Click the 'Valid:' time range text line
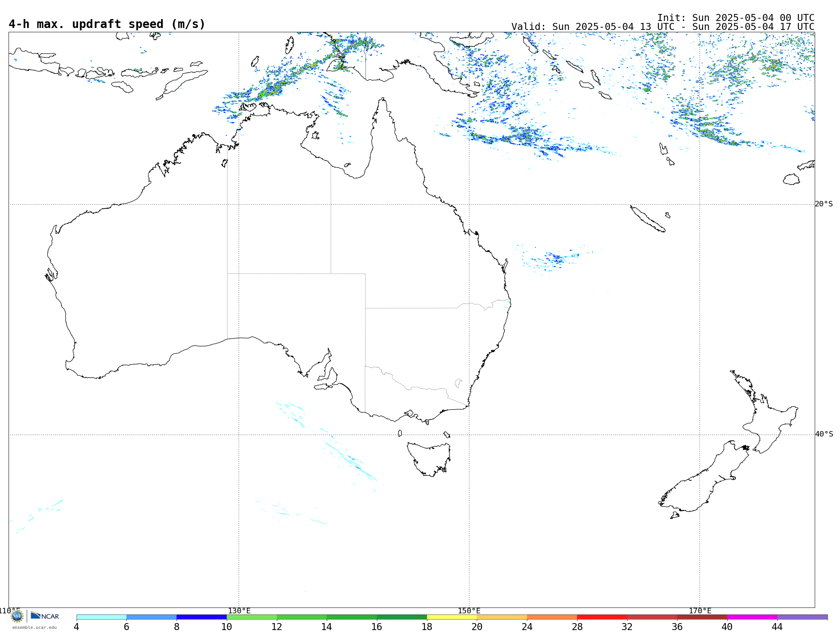Image resolution: width=840 pixels, height=632 pixels. [x=663, y=27]
